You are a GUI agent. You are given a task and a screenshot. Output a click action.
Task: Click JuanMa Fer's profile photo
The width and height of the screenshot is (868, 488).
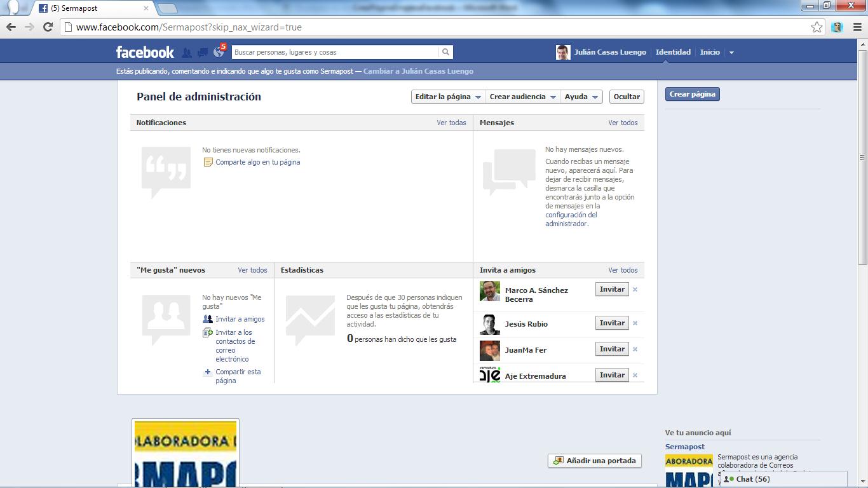[490, 351]
